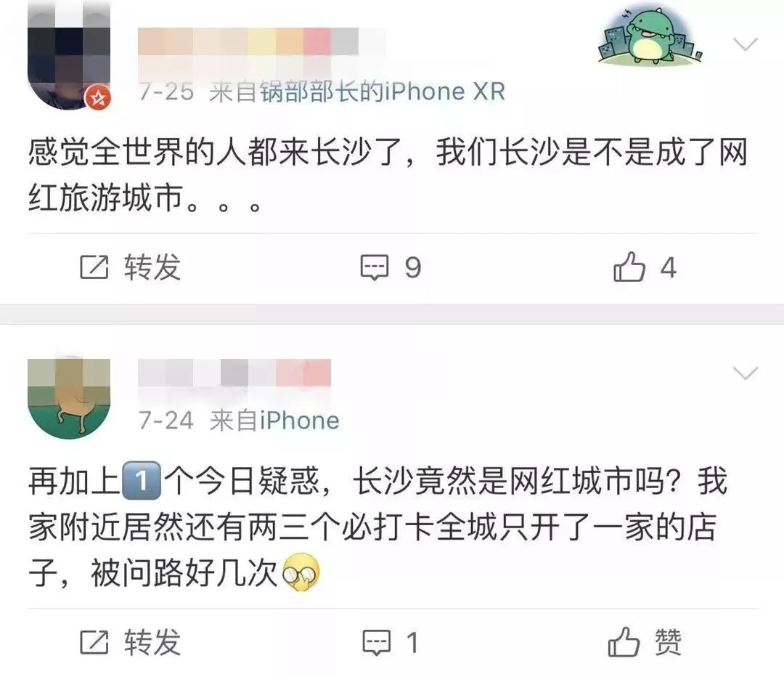Tap repost icon on second post

[94, 642]
